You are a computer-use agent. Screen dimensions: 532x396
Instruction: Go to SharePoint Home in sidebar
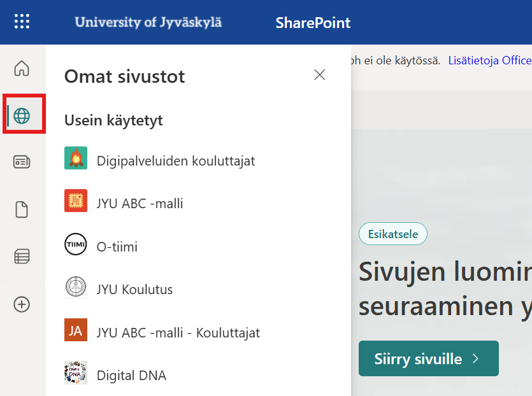(22, 68)
